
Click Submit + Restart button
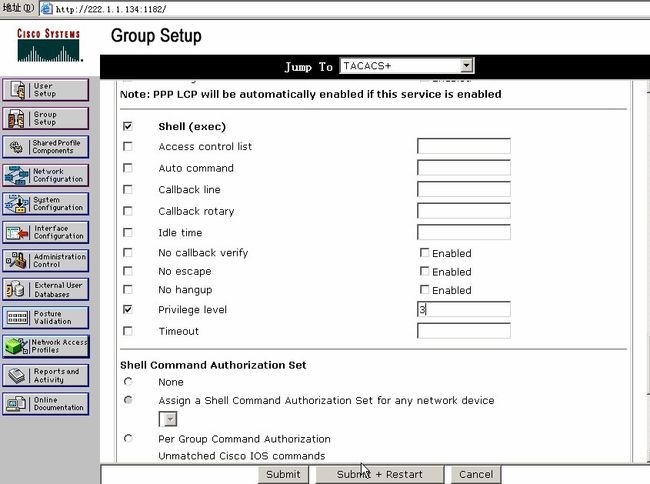pyautogui.click(x=379, y=474)
